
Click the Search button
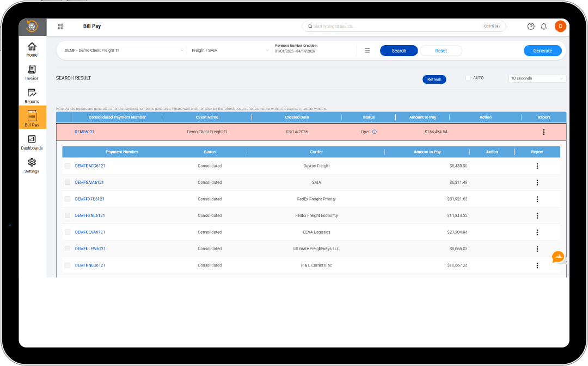click(399, 51)
